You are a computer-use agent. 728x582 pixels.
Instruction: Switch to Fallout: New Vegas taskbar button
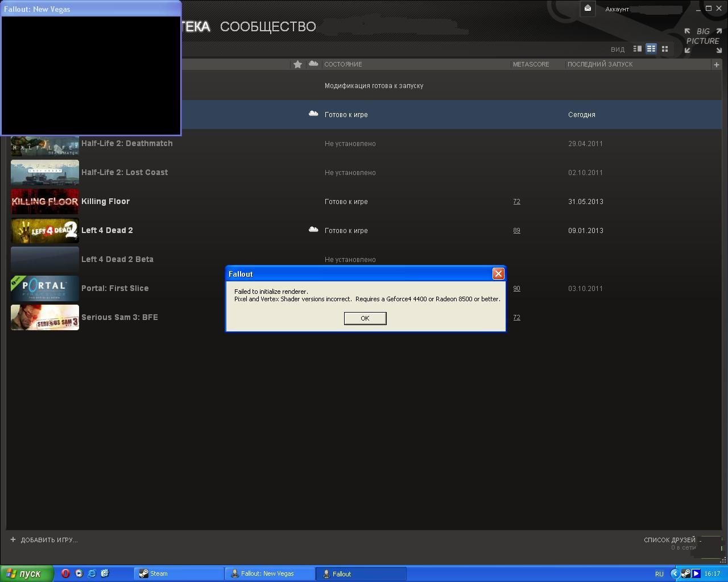(270, 573)
